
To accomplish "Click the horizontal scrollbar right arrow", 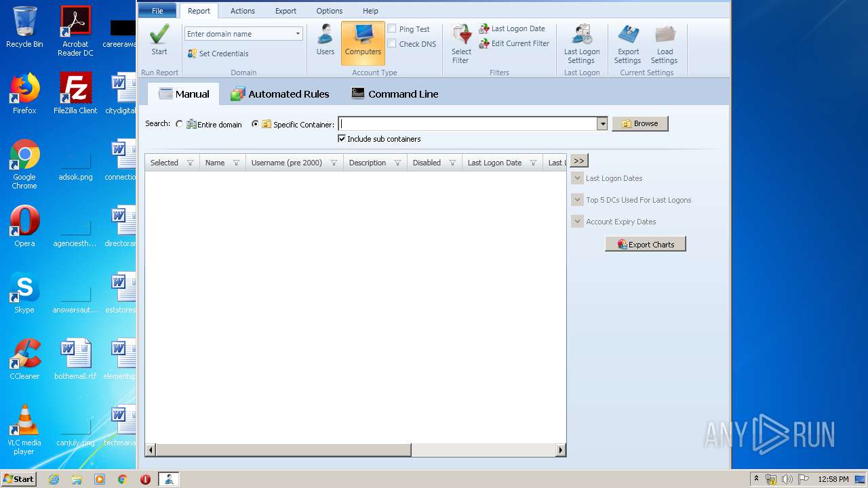I will coord(561,449).
